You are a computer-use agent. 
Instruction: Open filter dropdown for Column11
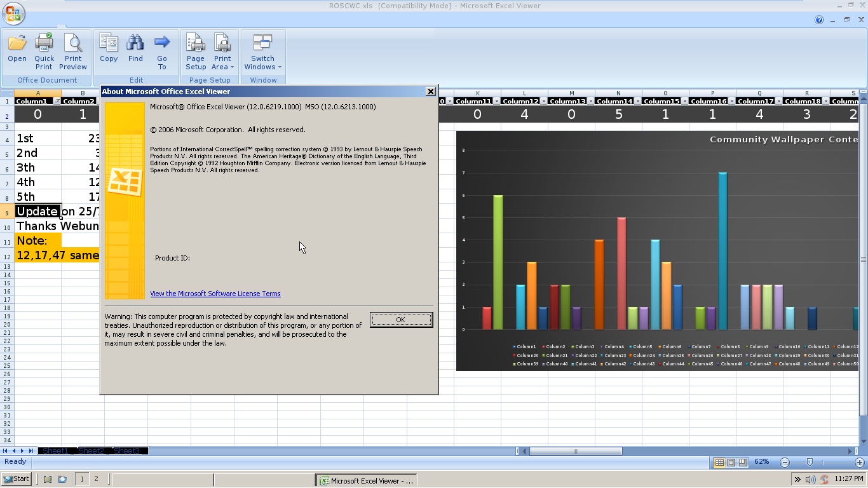pos(496,101)
